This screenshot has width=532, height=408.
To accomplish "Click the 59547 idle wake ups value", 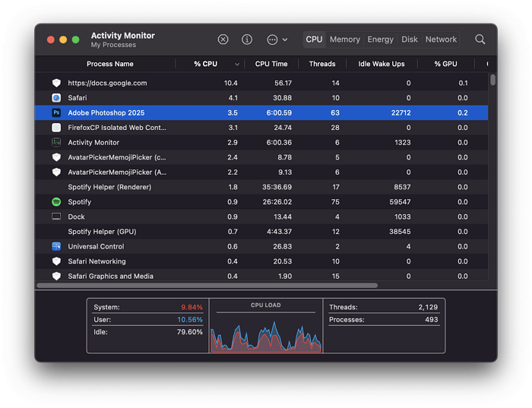I will pos(400,202).
